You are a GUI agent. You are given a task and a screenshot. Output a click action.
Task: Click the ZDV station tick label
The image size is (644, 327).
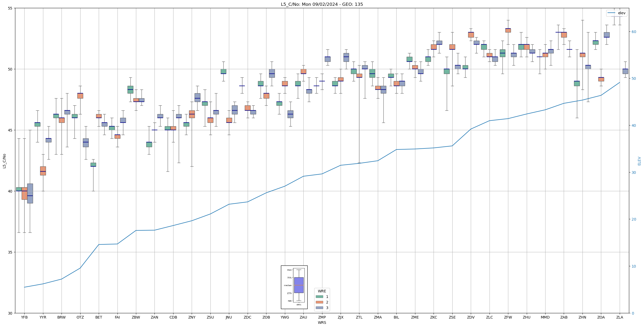click(471, 317)
